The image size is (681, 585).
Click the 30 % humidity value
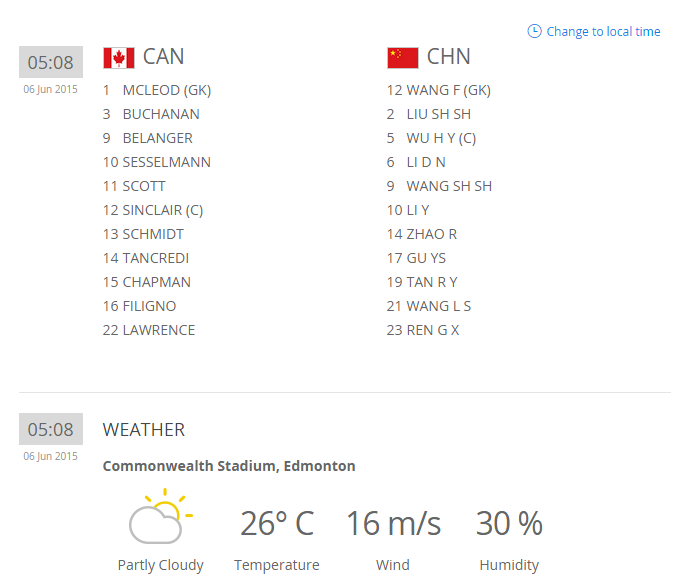tap(509, 523)
